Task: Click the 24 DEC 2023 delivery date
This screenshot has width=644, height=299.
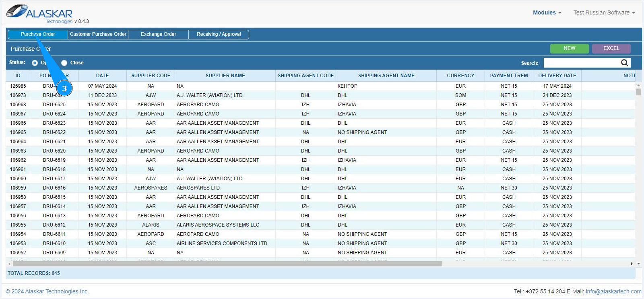Action: click(x=557, y=95)
